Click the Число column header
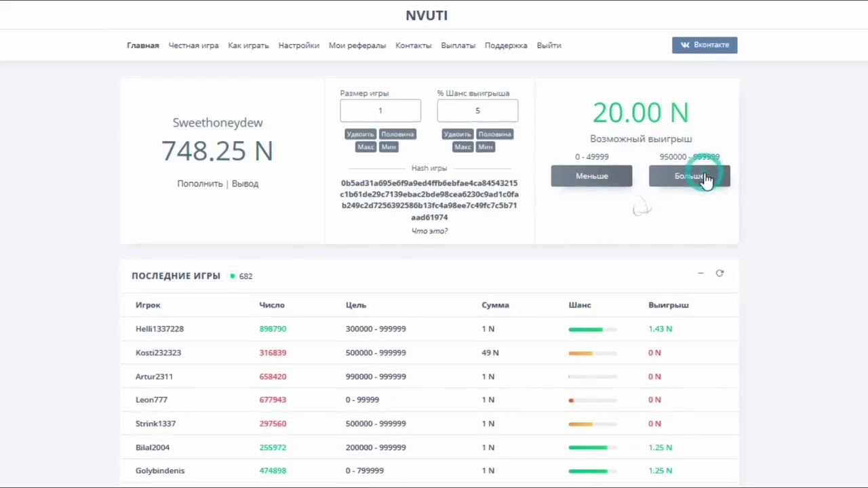The image size is (868, 488). (272, 305)
